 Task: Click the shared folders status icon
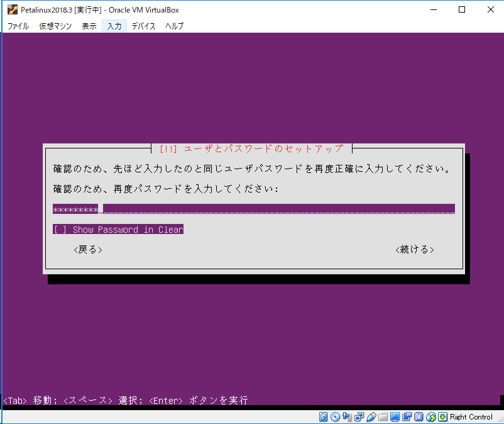point(383,416)
